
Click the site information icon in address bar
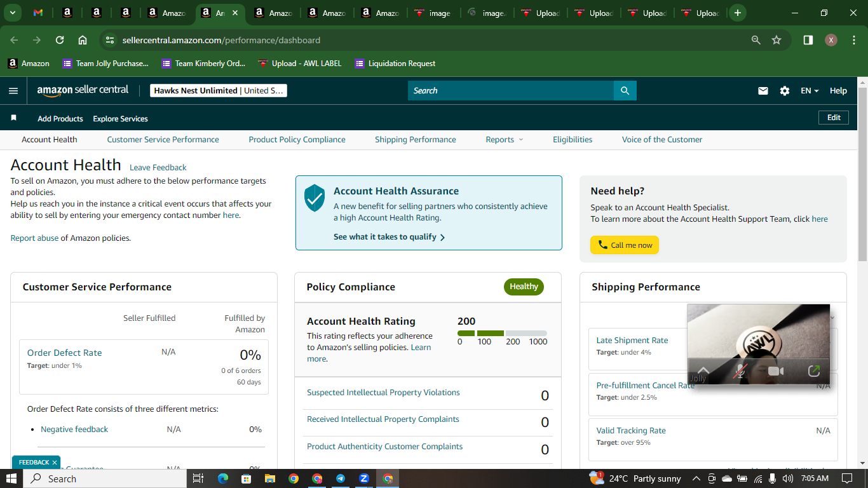pyautogui.click(x=110, y=40)
